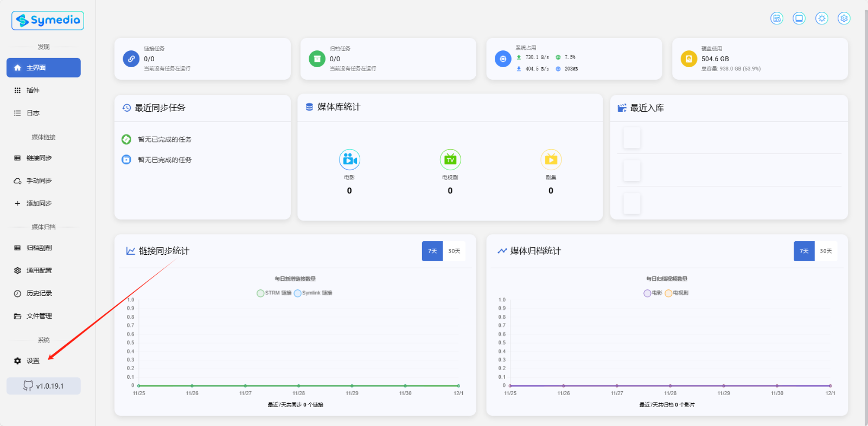This screenshot has width=868, height=426.
Task: Click the 媒体库统计 database icon
Action: point(309,107)
